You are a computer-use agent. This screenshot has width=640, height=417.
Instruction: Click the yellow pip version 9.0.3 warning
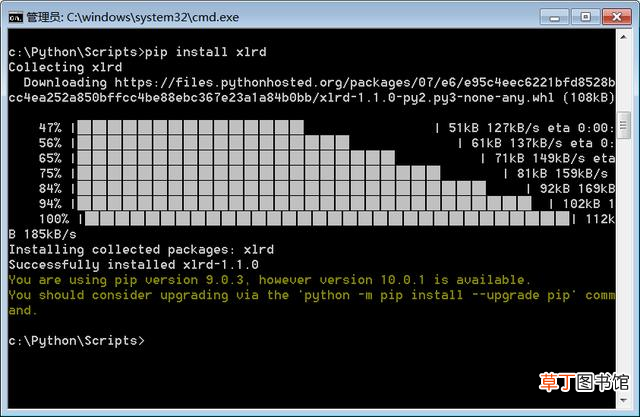coord(269,280)
